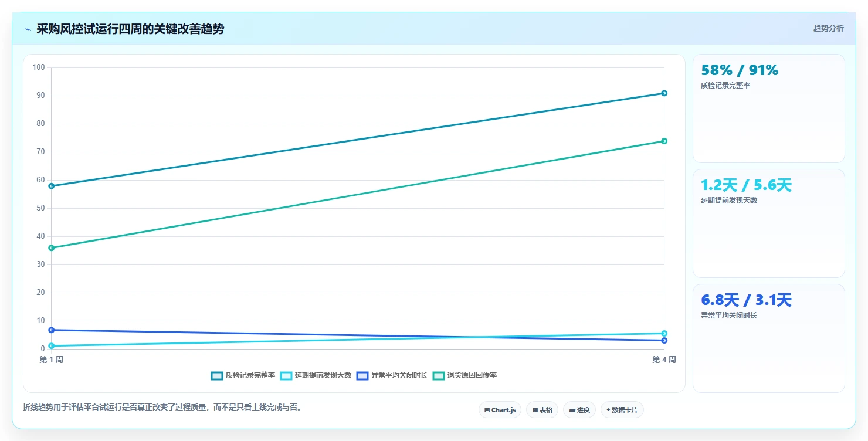Click the 延期提前发现天数 caption in second card
Image resolution: width=868 pixels, height=441 pixels.
[729, 201]
